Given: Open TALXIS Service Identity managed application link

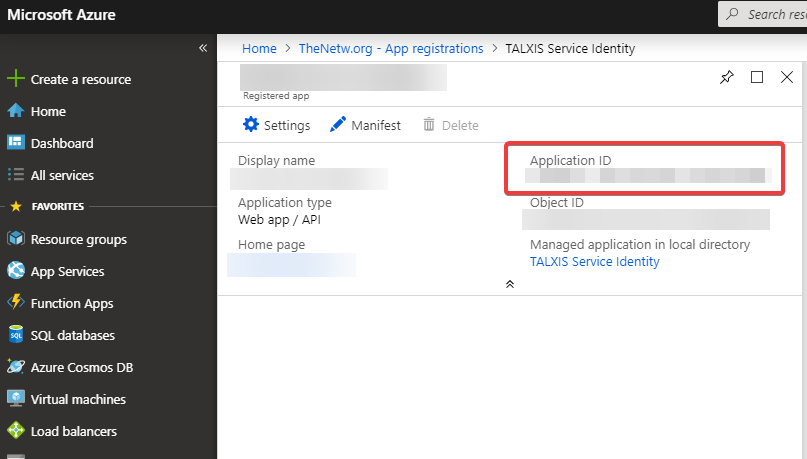Looking at the screenshot, I should pyautogui.click(x=594, y=261).
